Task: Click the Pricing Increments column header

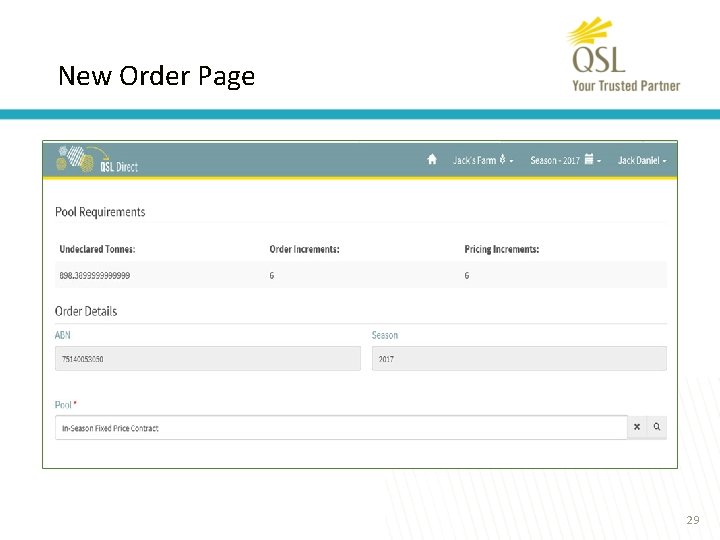Action: tap(502, 249)
